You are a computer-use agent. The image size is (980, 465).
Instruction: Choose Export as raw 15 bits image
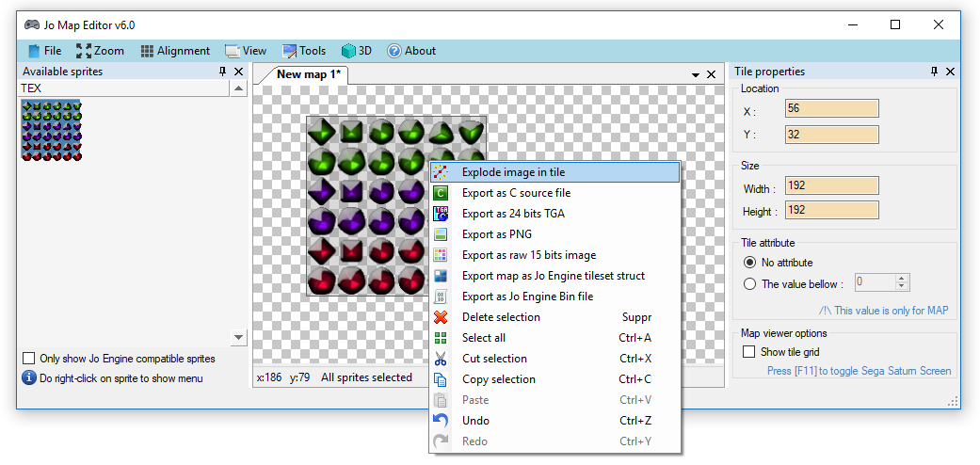click(555, 255)
